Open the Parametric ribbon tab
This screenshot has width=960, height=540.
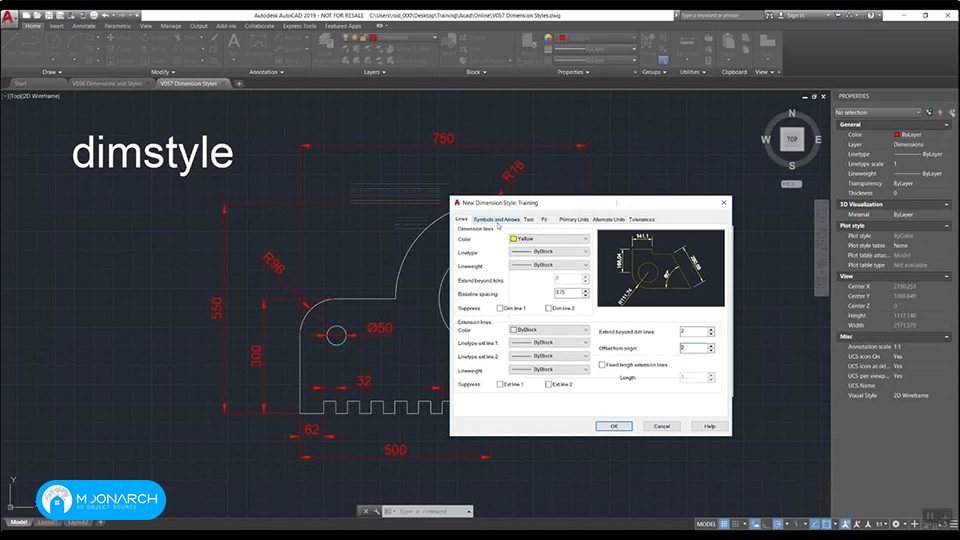click(x=118, y=26)
